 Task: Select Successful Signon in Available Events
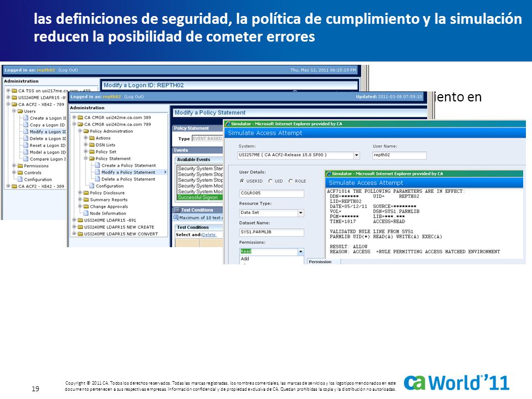(x=200, y=197)
